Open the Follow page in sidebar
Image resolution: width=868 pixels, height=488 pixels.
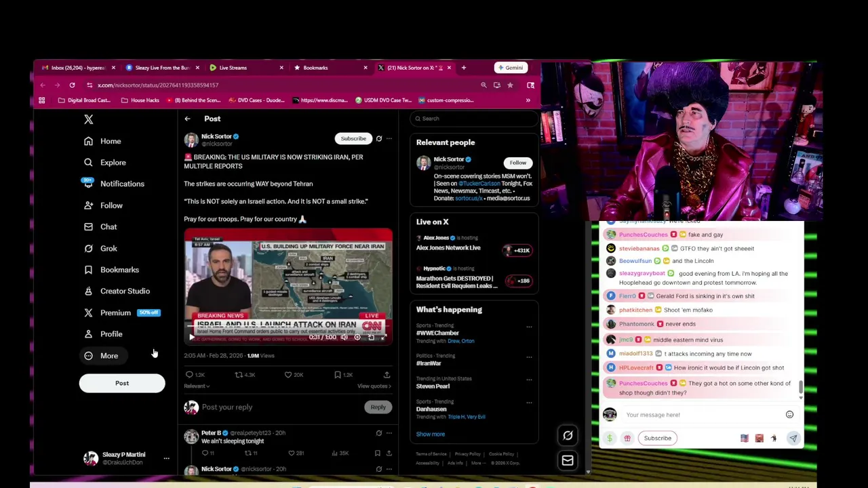click(x=103, y=205)
